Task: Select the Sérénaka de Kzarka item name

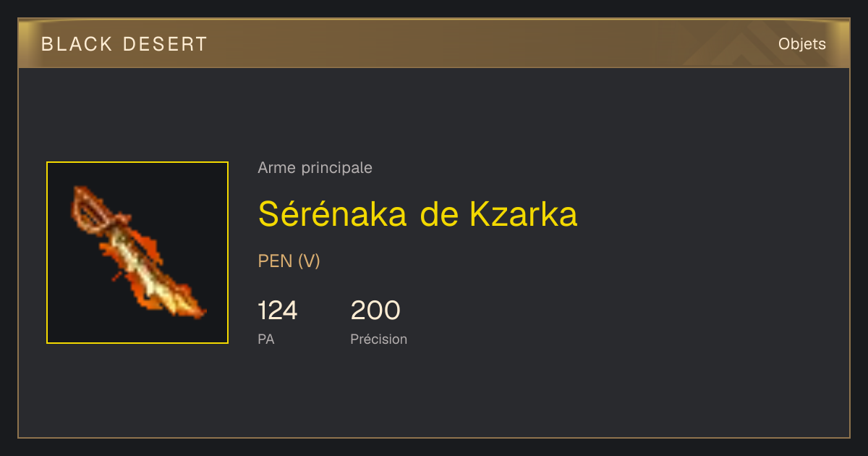Action: click(417, 214)
